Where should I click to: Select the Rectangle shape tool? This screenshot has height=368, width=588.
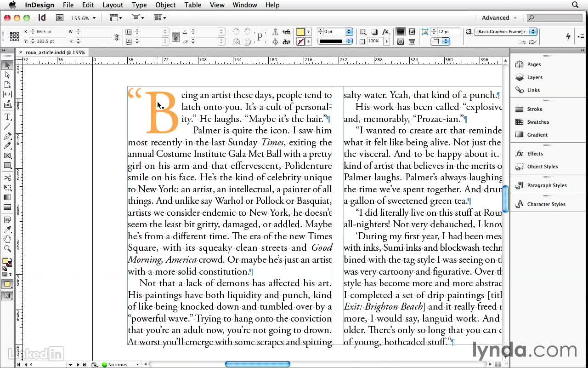7,165
